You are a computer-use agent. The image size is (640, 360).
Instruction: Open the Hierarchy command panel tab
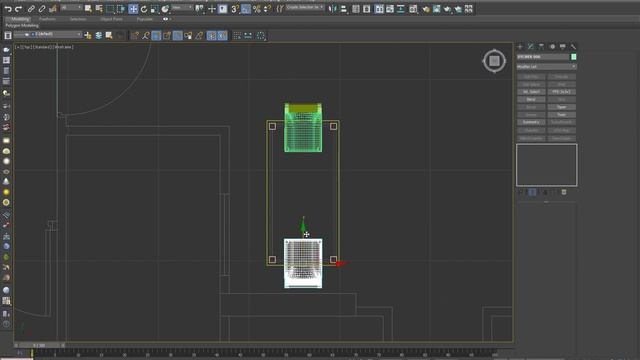[x=541, y=47]
